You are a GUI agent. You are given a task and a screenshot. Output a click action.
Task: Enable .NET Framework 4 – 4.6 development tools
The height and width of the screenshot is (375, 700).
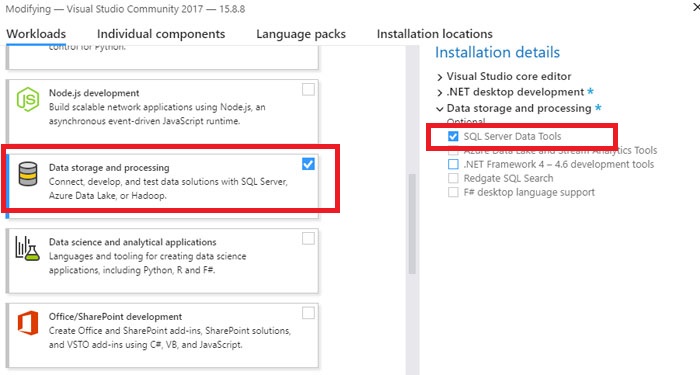click(x=453, y=164)
